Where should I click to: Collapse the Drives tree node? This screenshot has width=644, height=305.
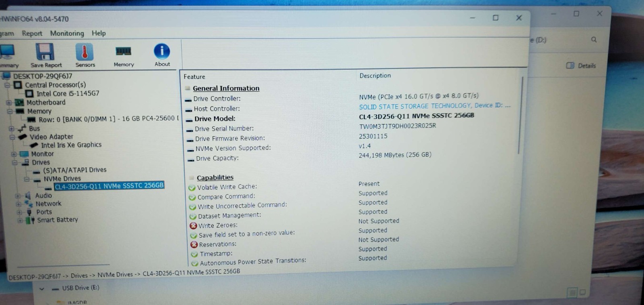tap(14, 163)
